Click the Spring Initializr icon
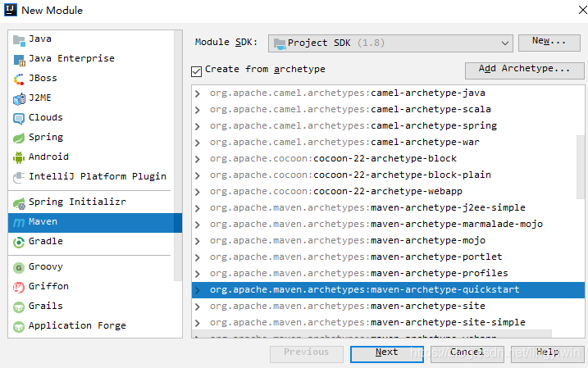The image size is (588, 368). (19, 203)
